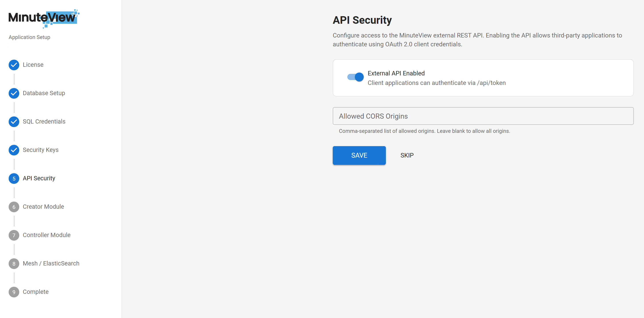Click step circle 5 for API Security

click(x=14, y=179)
